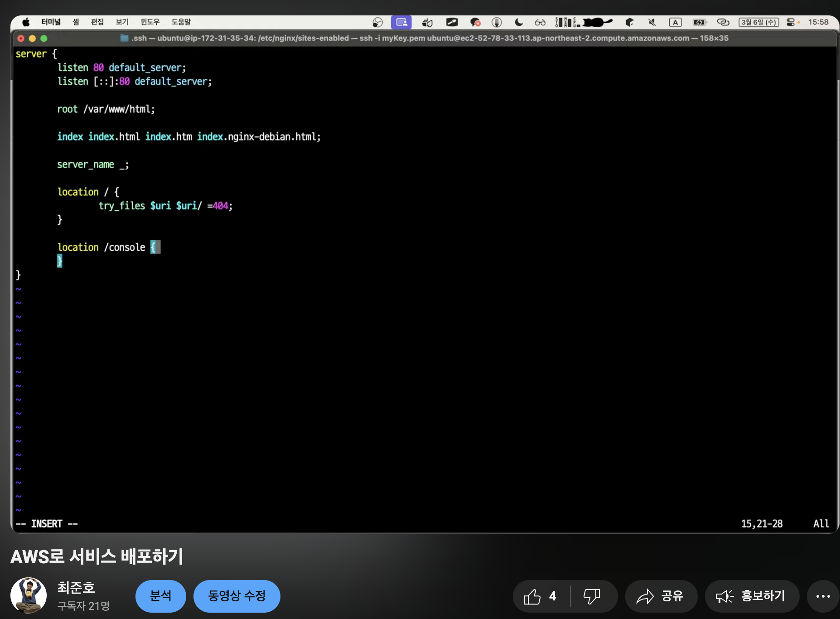Click the 분석 analytics button
Screen dimensions: 840x619
pos(160,596)
